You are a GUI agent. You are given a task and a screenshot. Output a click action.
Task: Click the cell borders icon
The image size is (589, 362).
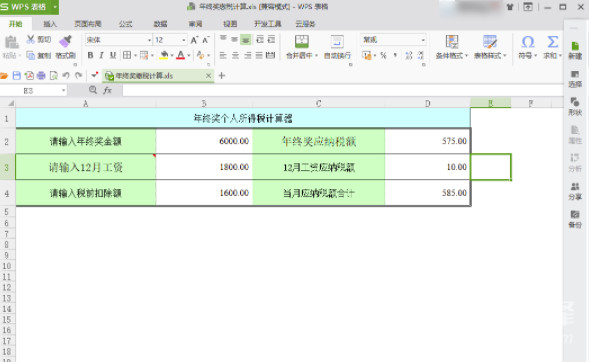point(127,55)
